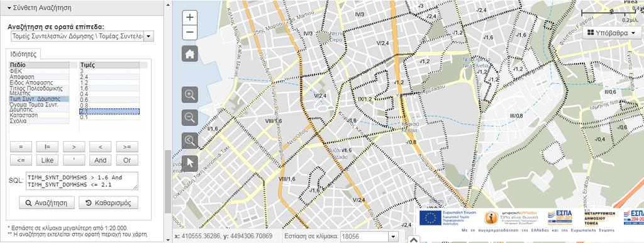
Task: Click the Πεδίο column header
Action: [x=39, y=65]
